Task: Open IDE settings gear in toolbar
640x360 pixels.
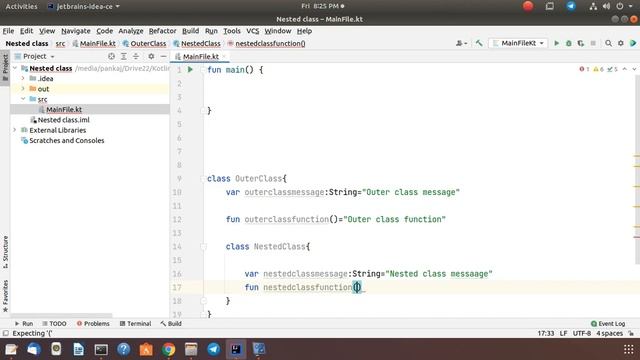Action: tap(621, 43)
